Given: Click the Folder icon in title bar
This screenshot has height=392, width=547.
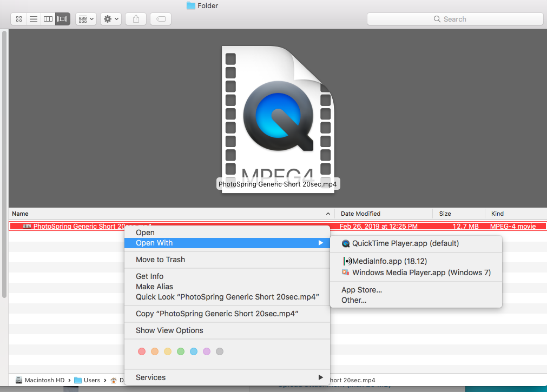Looking at the screenshot, I should [191, 5].
